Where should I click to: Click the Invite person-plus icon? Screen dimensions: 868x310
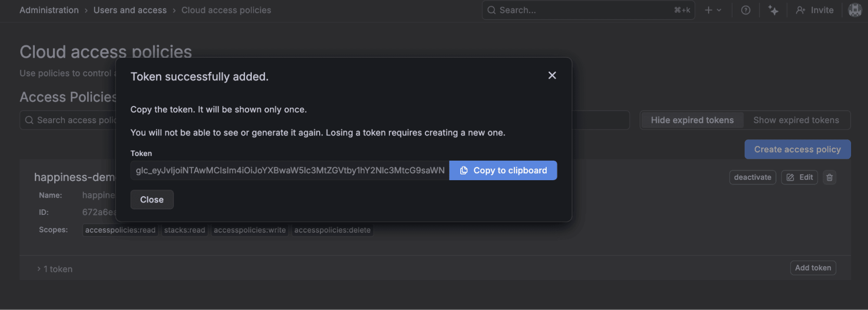[x=801, y=10]
